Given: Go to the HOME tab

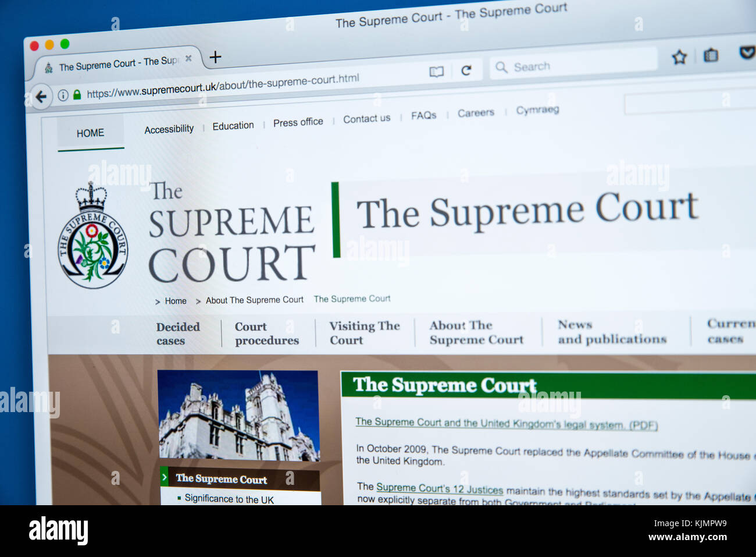Looking at the screenshot, I should (x=90, y=133).
